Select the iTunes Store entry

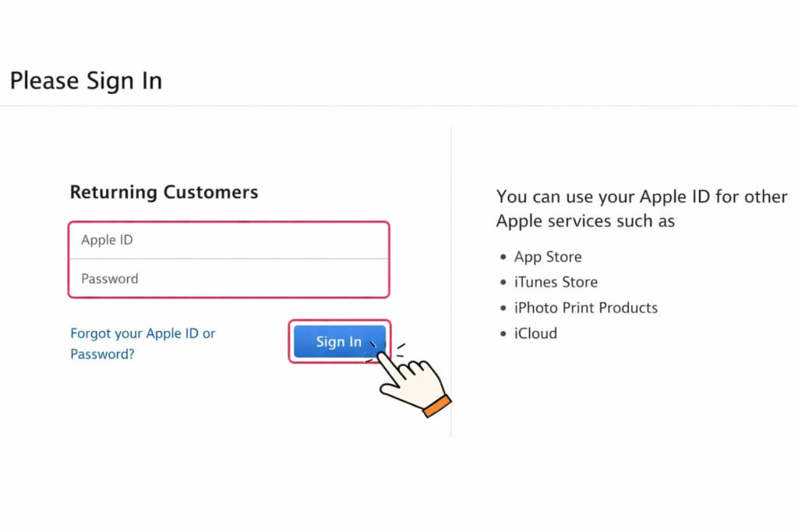click(x=556, y=282)
